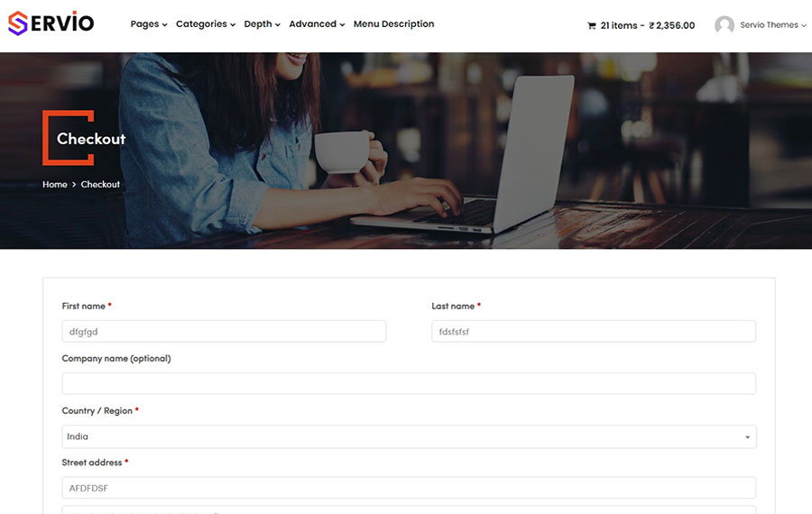Click the First name input field

(224, 332)
